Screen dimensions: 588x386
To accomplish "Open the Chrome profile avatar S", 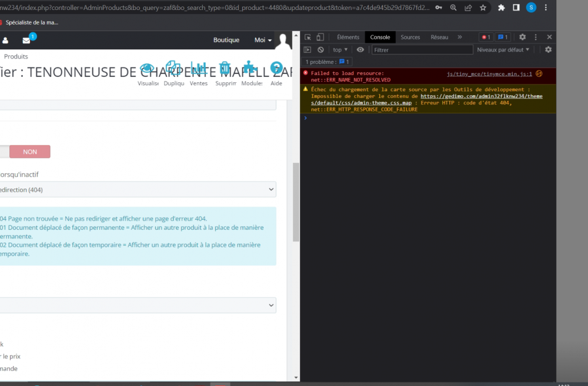I will click(x=531, y=8).
